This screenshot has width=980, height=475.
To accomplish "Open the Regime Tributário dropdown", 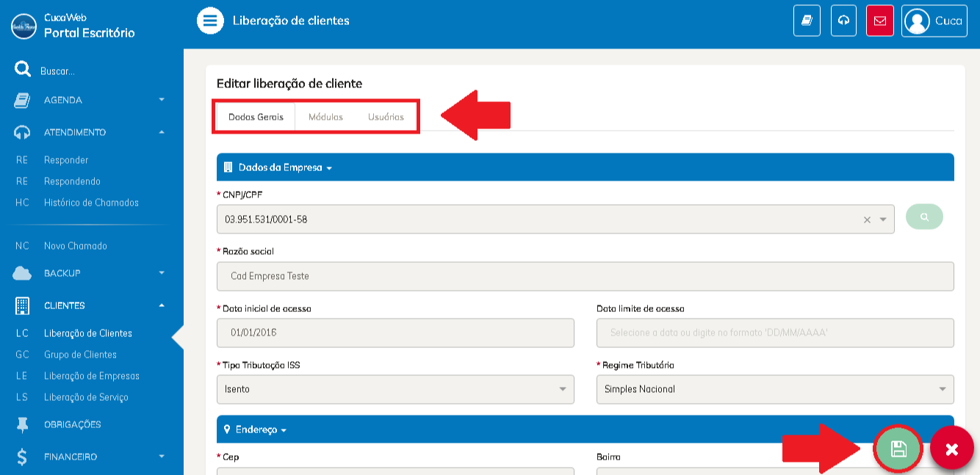I will click(775, 389).
